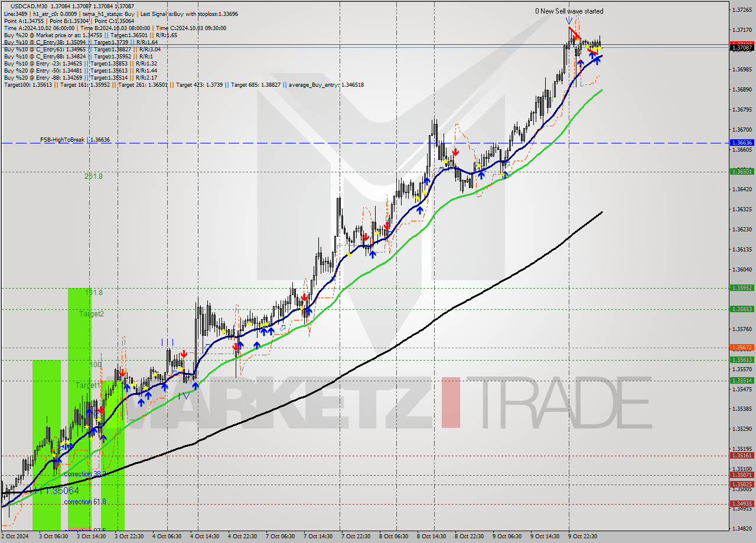756x543 pixels.
Task: Select the blue 1.36636 price tag
Action: click(x=742, y=143)
